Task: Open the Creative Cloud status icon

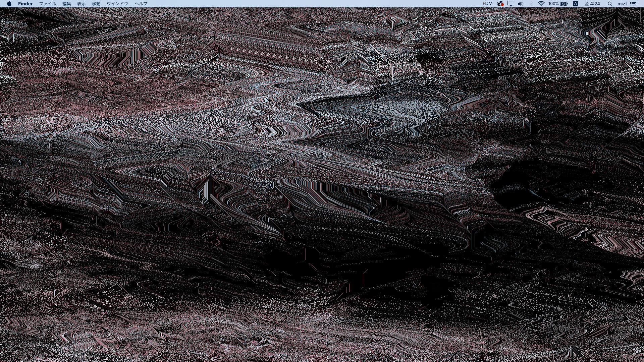Action: click(x=500, y=4)
